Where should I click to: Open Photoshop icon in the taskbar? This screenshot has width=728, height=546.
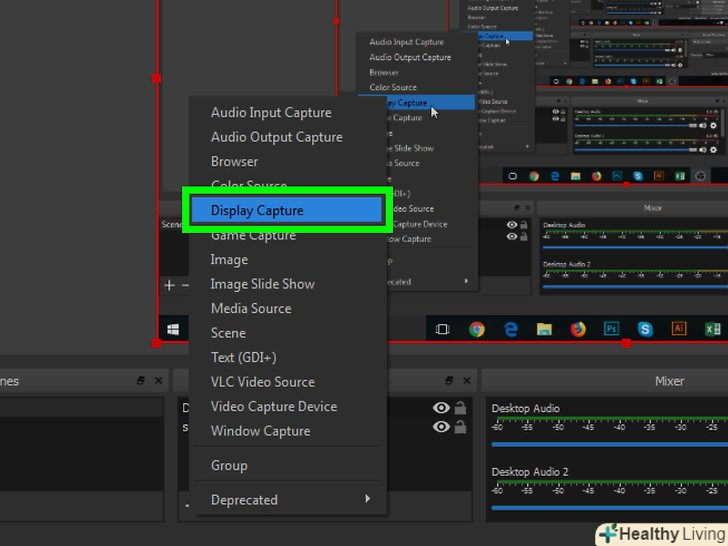[611, 328]
